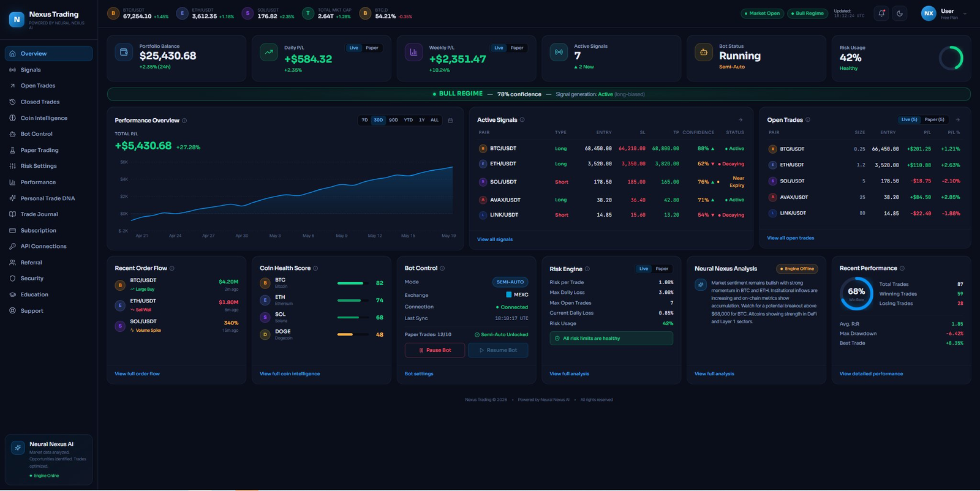Open Paper Trading sidebar item
980x491 pixels.
pos(49,150)
